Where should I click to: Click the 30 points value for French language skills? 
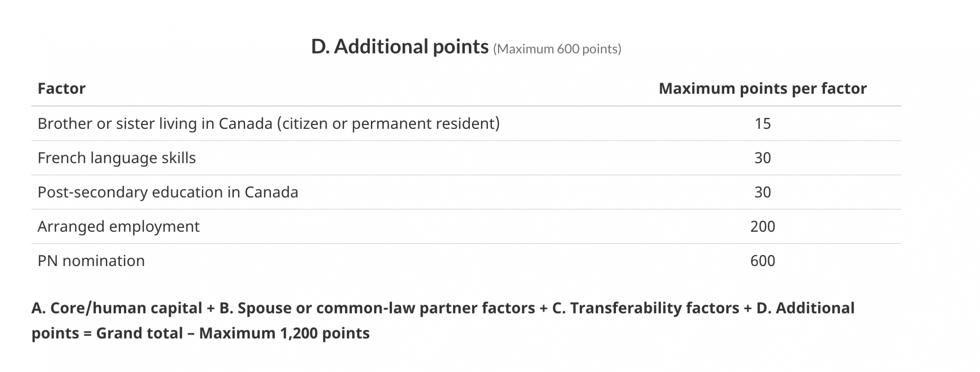[x=762, y=158]
